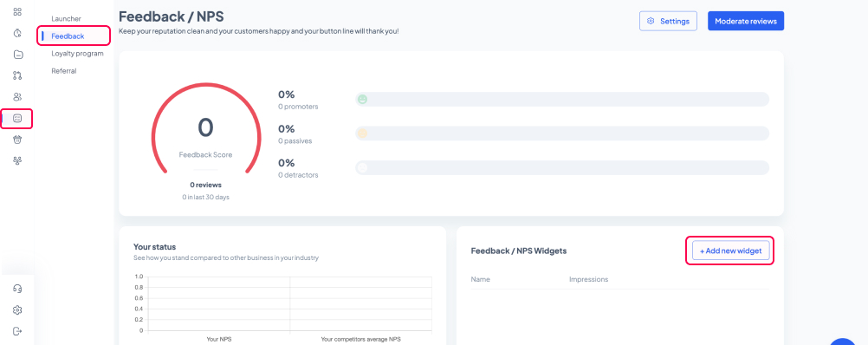This screenshot has width=868, height=345.
Task: Click the gear icon inside Settings button
Action: 651,21
